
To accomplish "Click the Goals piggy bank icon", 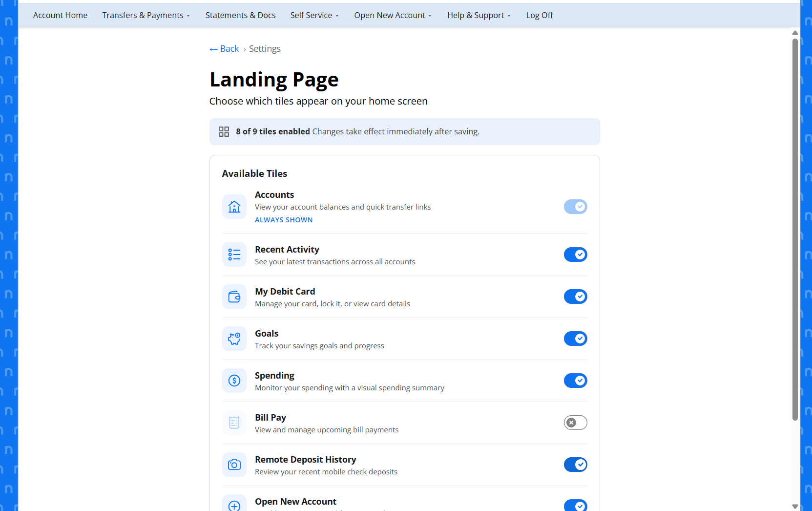I will (x=234, y=339).
